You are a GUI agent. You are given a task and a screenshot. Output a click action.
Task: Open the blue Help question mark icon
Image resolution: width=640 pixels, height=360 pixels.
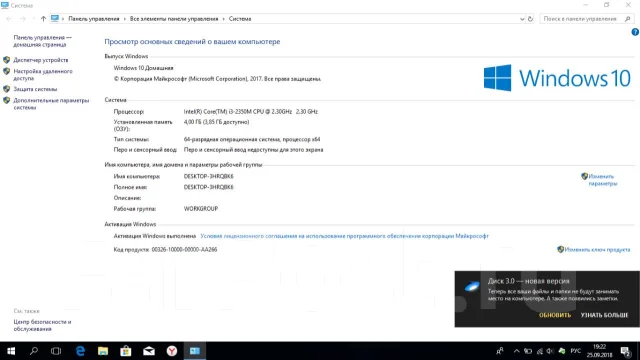tap(635, 32)
